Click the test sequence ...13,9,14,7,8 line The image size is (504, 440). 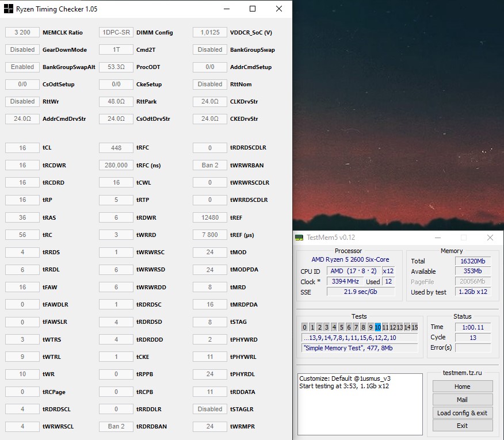click(360, 338)
